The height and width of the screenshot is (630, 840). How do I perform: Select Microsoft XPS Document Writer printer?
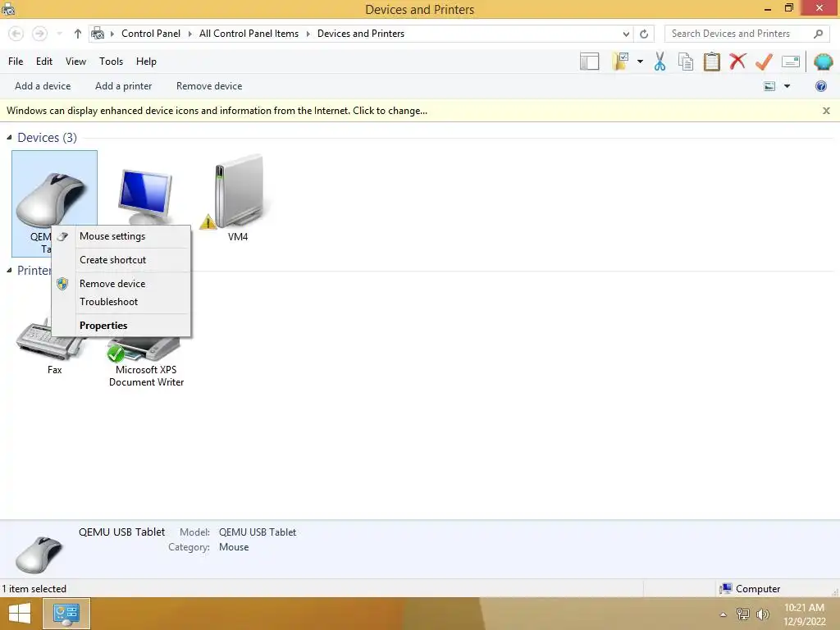[x=146, y=360]
